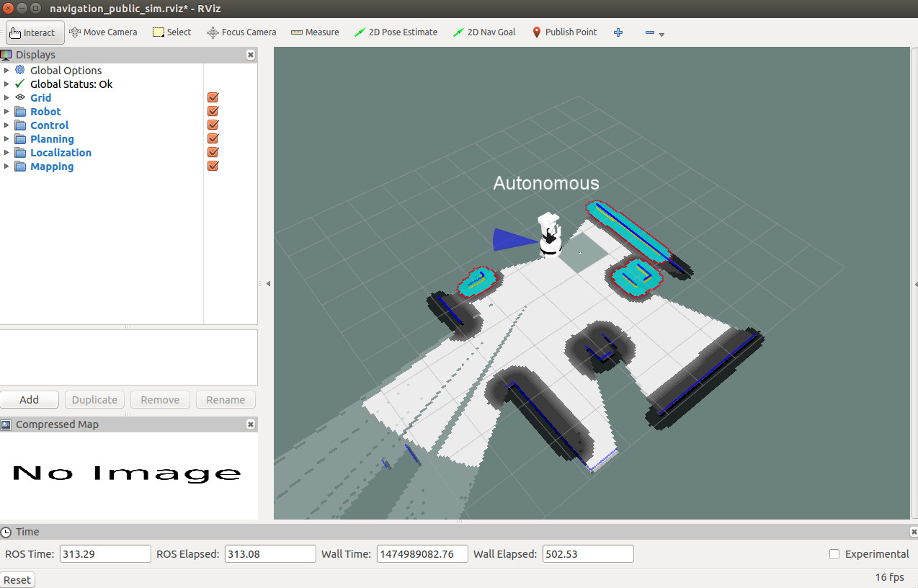Click the blue plus add-tool icon

coord(618,32)
